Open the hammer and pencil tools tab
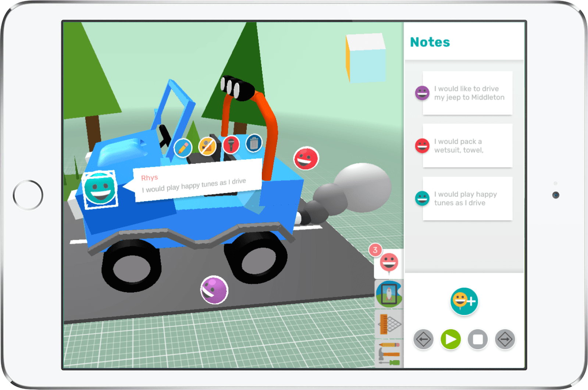The image size is (588, 390). pyautogui.click(x=389, y=353)
